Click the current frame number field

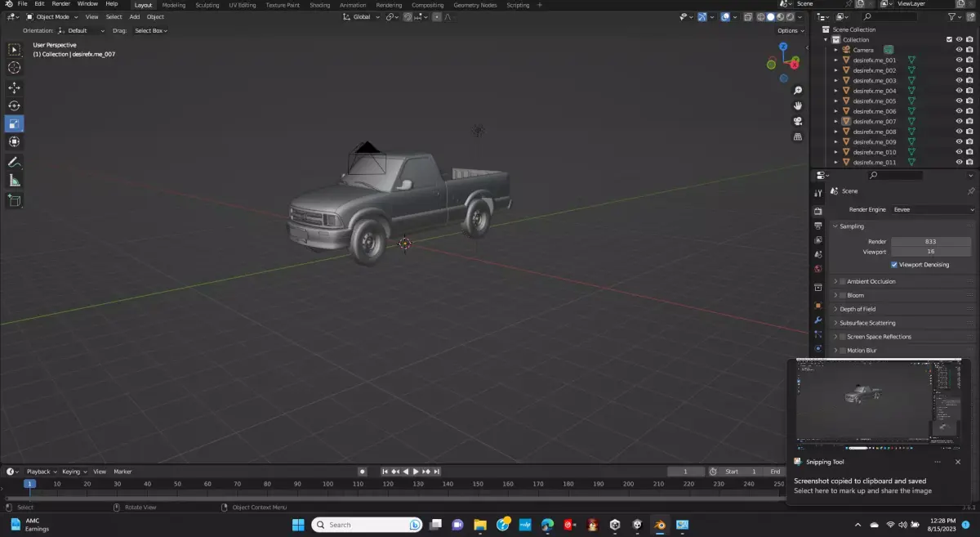tap(686, 472)
